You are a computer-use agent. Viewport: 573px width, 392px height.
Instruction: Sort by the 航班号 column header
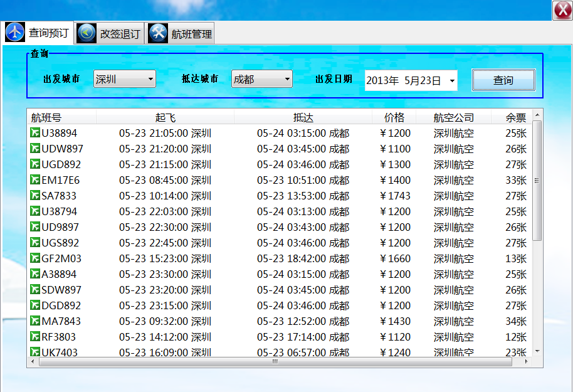[x=61, y=117]
